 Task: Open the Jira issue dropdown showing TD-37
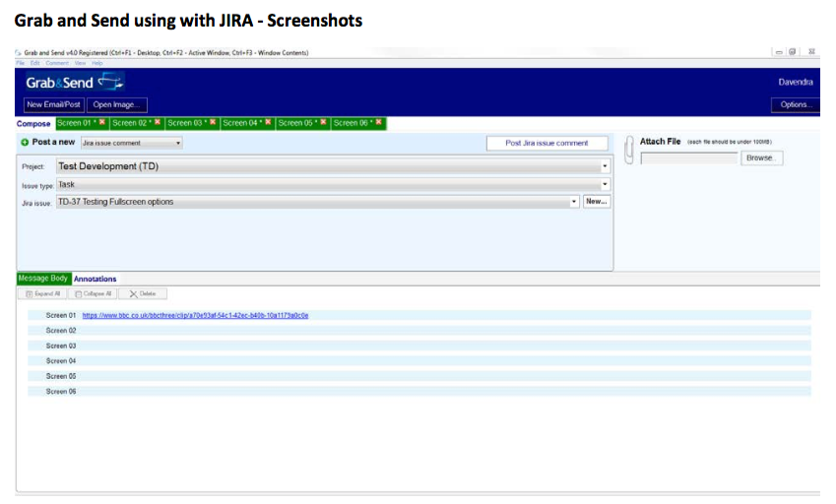click(x=318, y=202)
